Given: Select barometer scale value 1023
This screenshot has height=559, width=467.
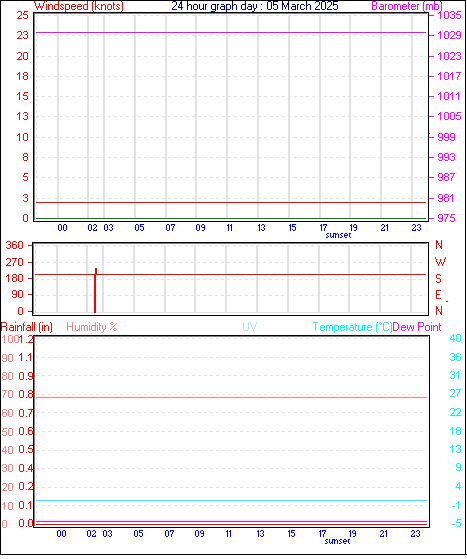Looking at the screenshot, I should pos(449,56).
